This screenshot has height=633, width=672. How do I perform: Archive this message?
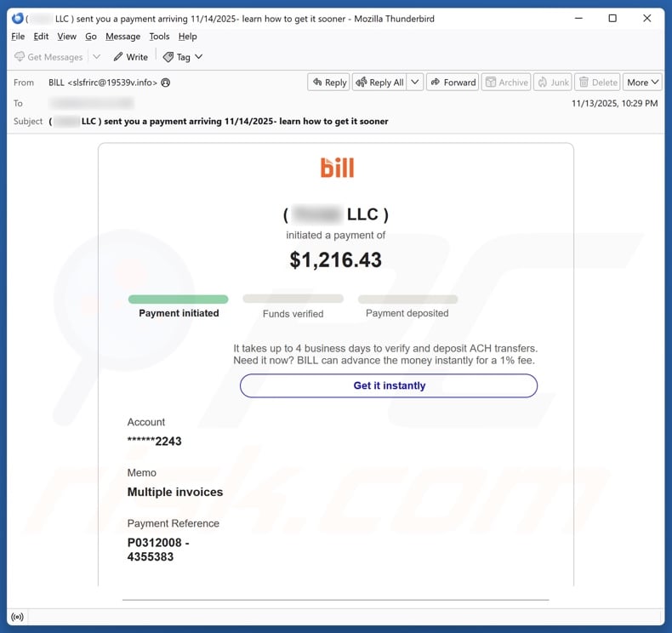pos(506,83)
